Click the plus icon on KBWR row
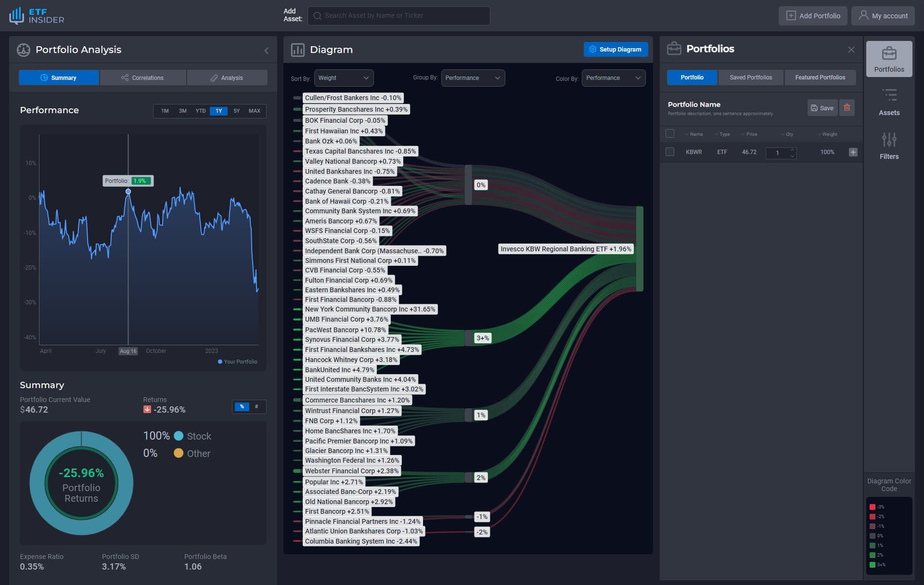The width and height of the screenshot is (924, 585). click(853, 152)
